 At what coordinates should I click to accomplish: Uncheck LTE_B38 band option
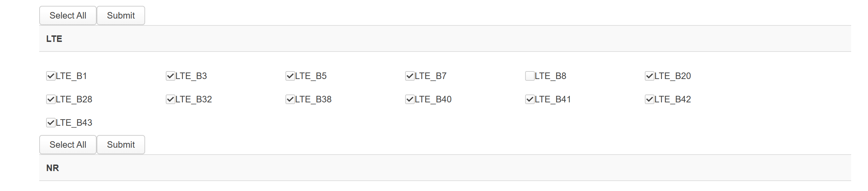[290, 99]
